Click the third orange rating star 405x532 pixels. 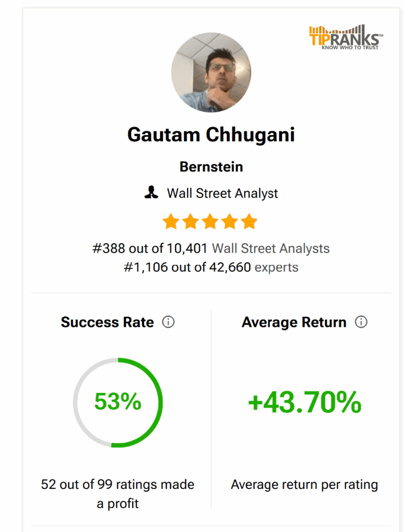[x=210, y=222]
